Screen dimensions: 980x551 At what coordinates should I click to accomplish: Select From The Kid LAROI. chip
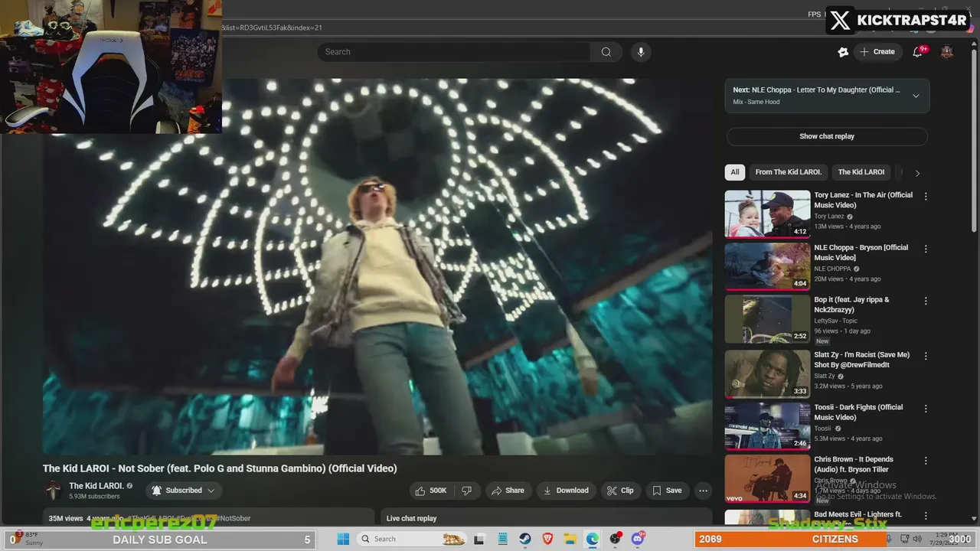pyautogui.click(x=788, y=172)
